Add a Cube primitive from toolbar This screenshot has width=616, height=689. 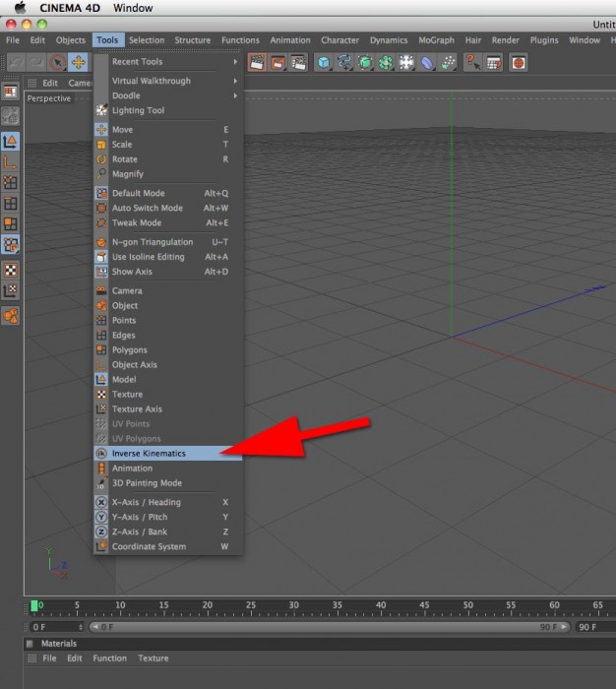tap(324, 62)
